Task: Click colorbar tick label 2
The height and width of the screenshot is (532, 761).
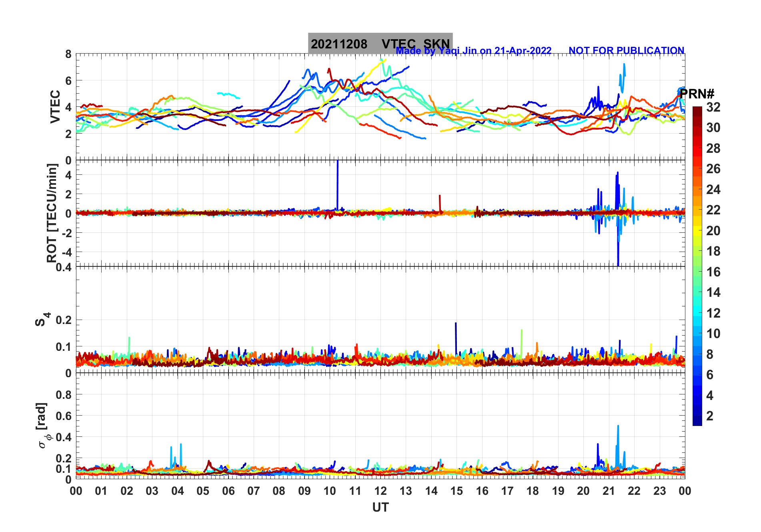Action: (x=710, y=416)
